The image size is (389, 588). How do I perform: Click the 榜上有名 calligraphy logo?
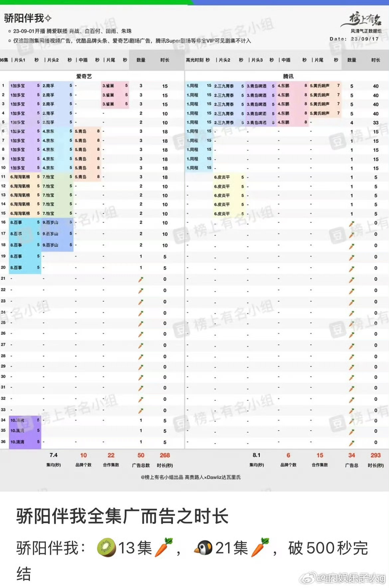[361, 20]
